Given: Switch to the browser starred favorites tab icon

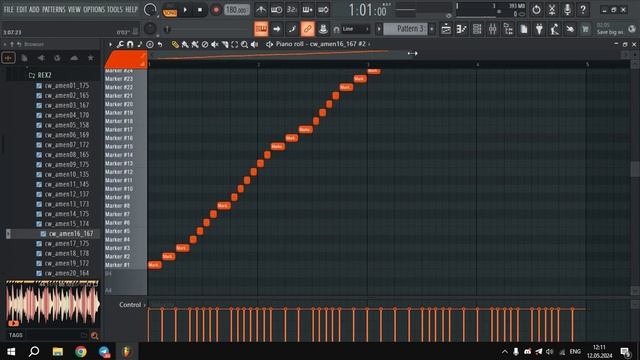Looking at the screenshot, I should coord(91,58).
